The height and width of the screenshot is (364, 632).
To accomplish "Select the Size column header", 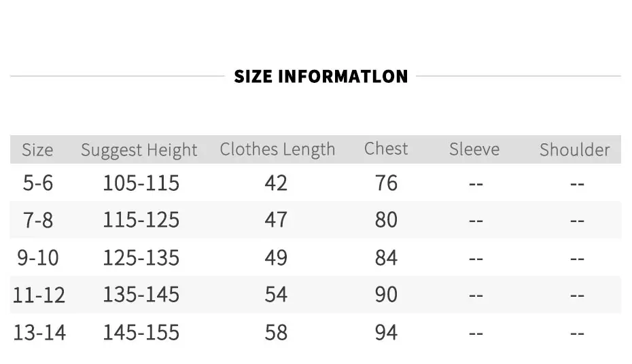I will tap(37, 150).
